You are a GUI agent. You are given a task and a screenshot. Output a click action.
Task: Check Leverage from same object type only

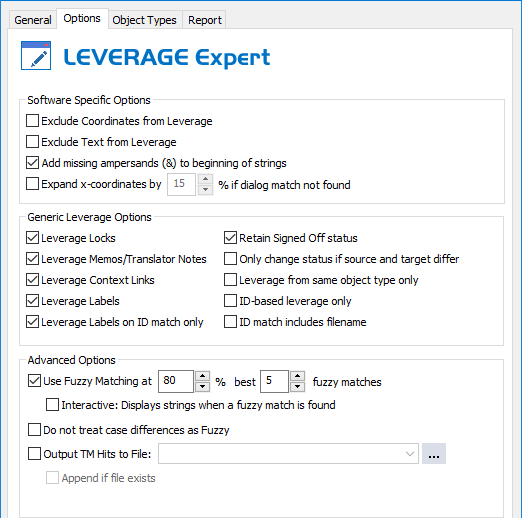[x=230, y=280]
